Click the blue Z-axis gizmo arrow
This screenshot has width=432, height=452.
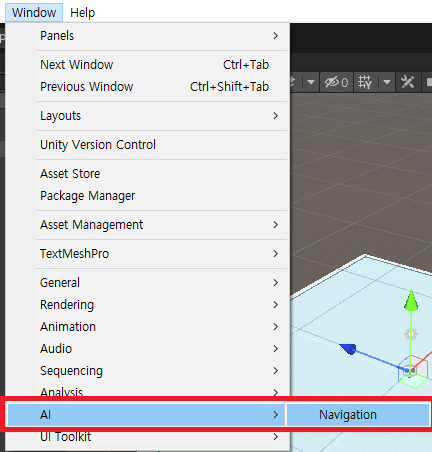point(348,349)
